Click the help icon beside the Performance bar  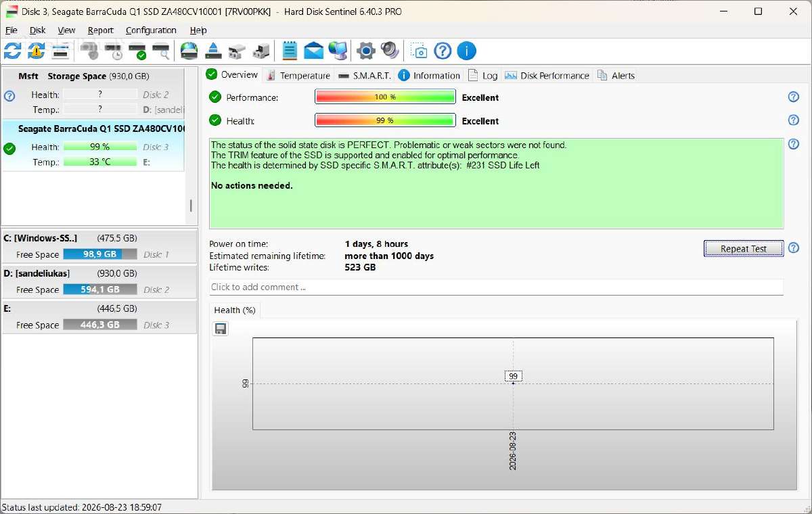[x=794, y=97]
